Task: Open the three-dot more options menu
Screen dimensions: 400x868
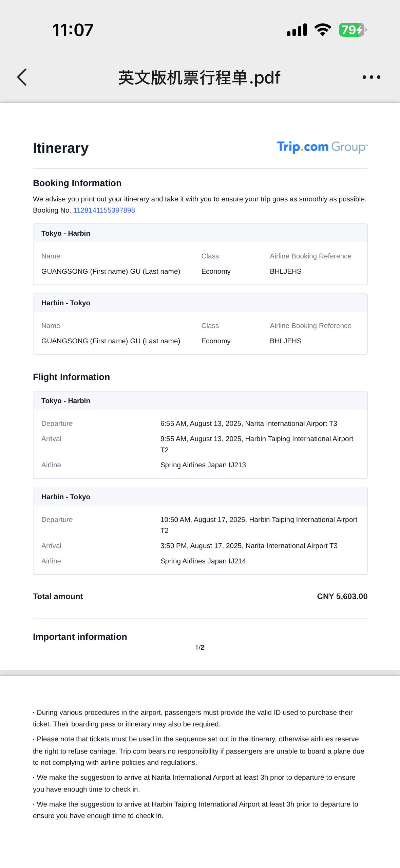Action: point(371,77)
